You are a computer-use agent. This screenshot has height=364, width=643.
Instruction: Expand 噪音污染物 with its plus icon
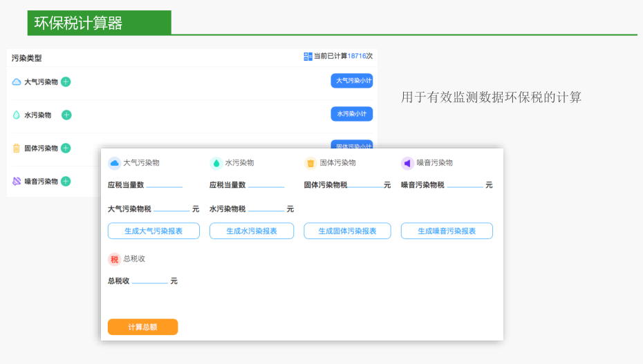tap(66, 181)
